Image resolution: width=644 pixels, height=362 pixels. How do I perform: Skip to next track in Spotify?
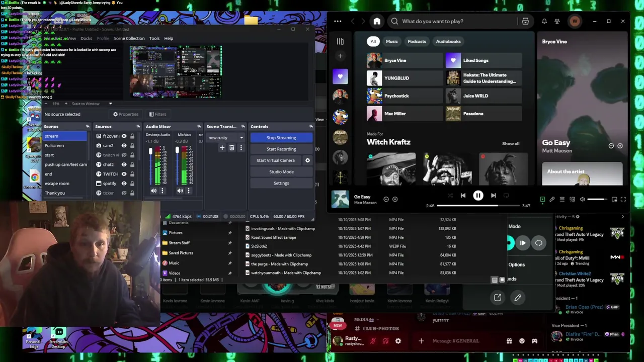tap(493, 196)
